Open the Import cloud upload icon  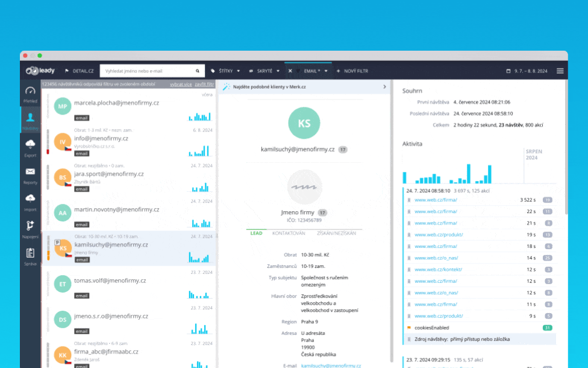pos(30,201)
